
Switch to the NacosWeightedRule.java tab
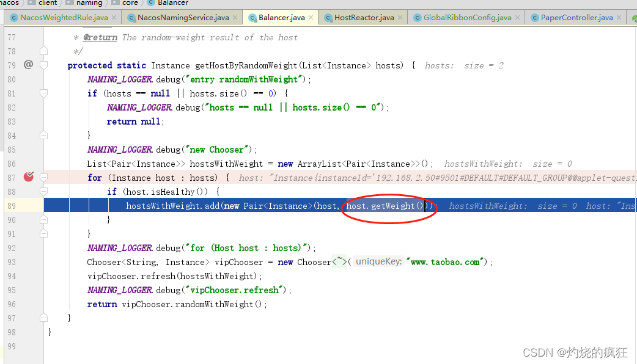click(x=64, y=18)
